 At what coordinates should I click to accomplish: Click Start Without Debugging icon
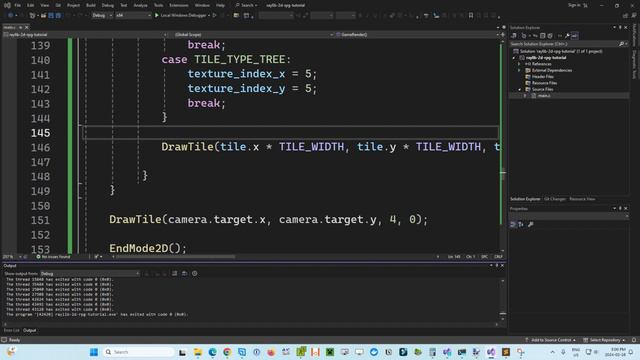point(215,16)
